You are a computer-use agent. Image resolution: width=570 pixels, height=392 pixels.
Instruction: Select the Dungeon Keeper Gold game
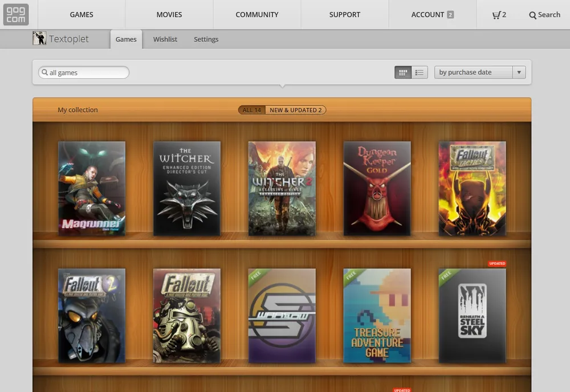pyautogui.click(x=377, y=188)
